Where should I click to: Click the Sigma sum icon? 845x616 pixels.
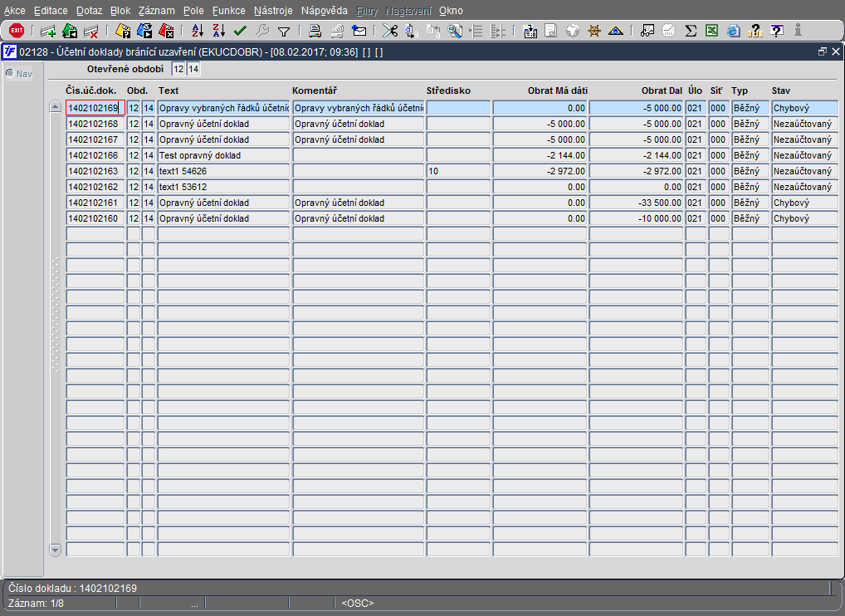[691, 32]
